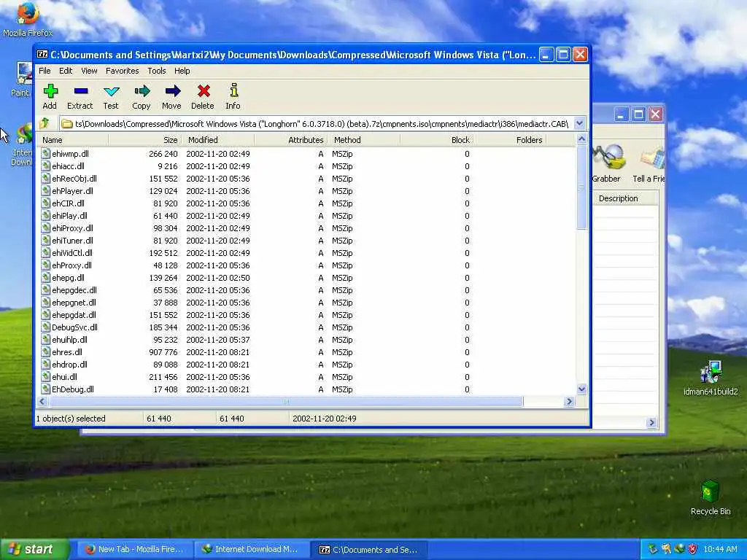Open the Favorites menu
Screen dimensions: 747x560
pyautogui.click(x=123, y=71)
